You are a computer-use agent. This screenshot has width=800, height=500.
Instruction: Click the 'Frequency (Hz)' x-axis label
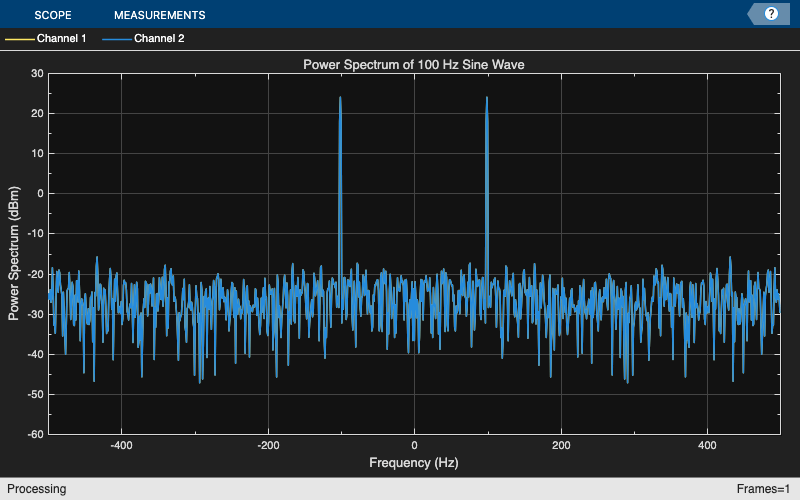point(414,463)
